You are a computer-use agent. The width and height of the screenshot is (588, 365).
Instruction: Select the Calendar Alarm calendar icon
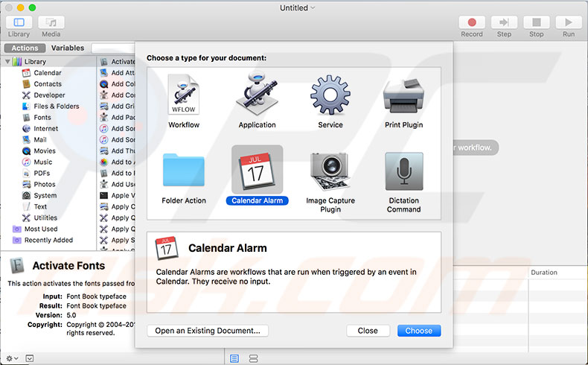(257, 171)
